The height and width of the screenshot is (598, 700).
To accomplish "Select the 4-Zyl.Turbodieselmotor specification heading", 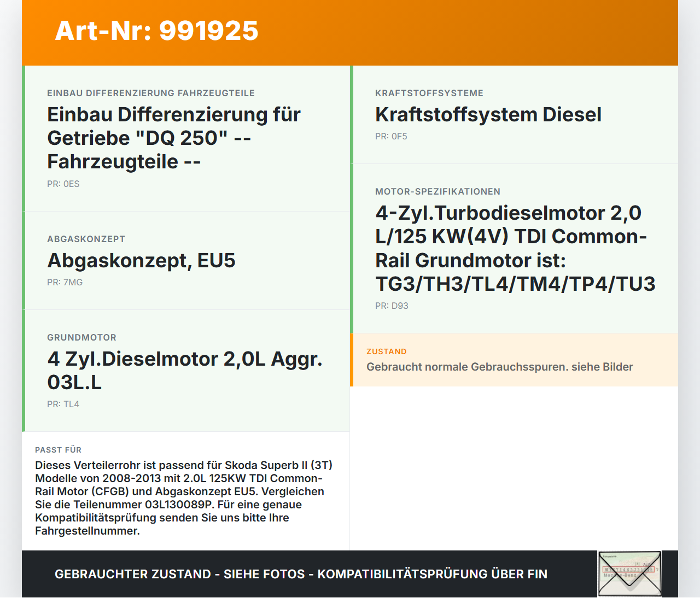I will tap(515, 248).
